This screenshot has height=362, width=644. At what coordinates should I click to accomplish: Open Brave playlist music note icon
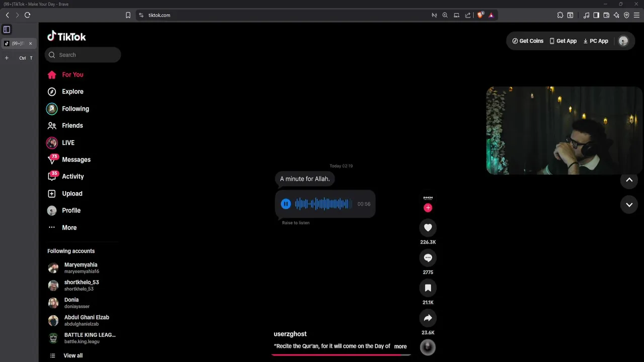pyautogui.click(x=586, y=15)
